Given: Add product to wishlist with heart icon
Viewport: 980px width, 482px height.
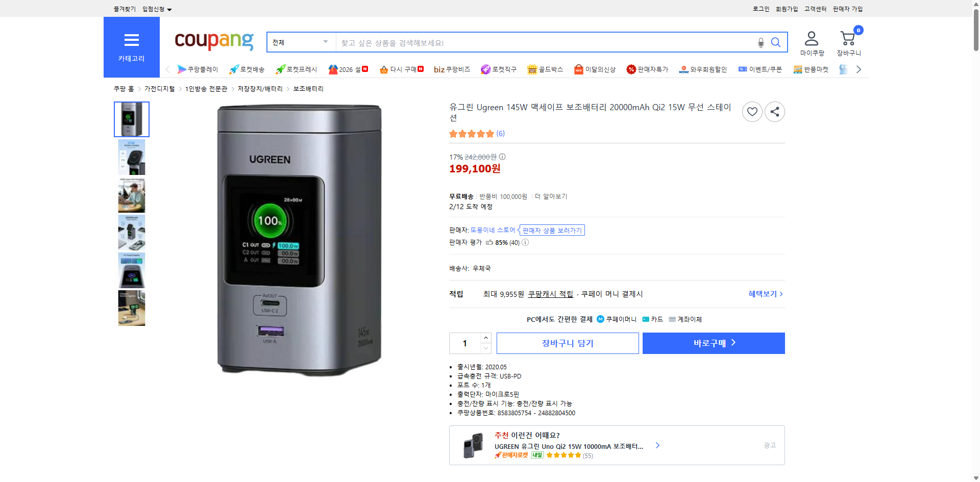Looking at the screenshot, I should point(752,111).
